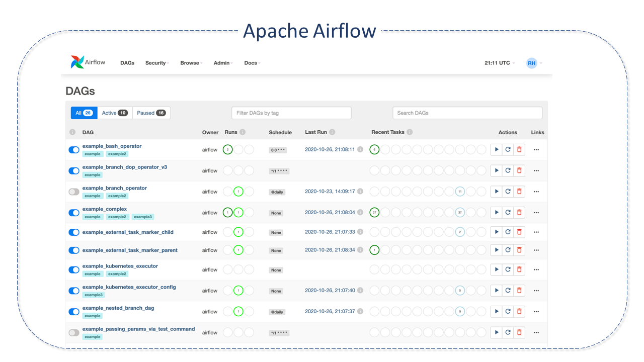Open the example_kubernetes_executor_config DAG link
644x362 pixels.
(x=129, y=287)
